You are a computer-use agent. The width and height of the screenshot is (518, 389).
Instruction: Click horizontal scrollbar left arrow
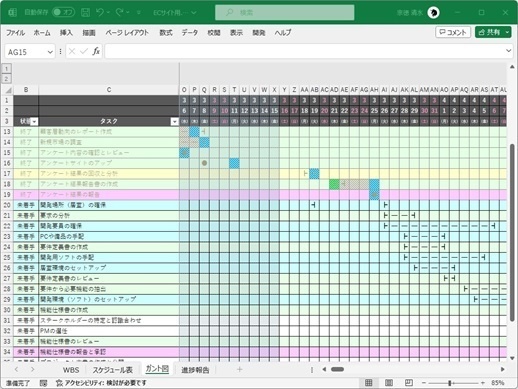[x=324, y=369]
